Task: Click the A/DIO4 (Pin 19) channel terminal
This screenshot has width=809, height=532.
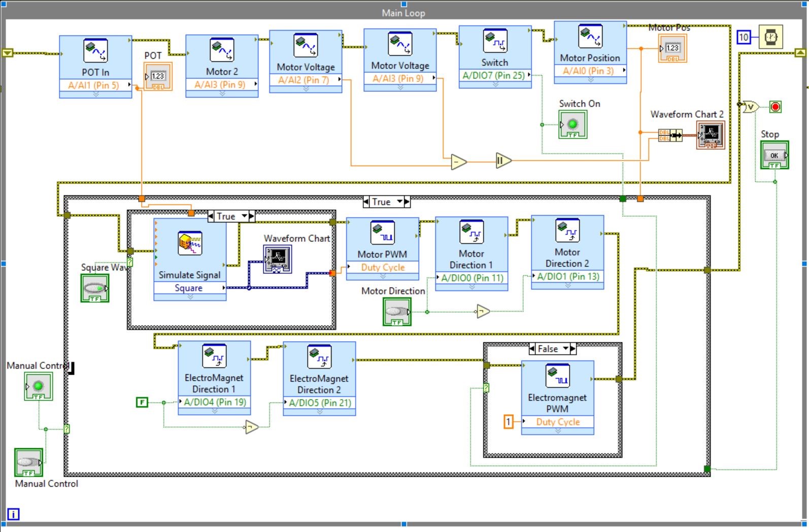Action: [214, 402]
